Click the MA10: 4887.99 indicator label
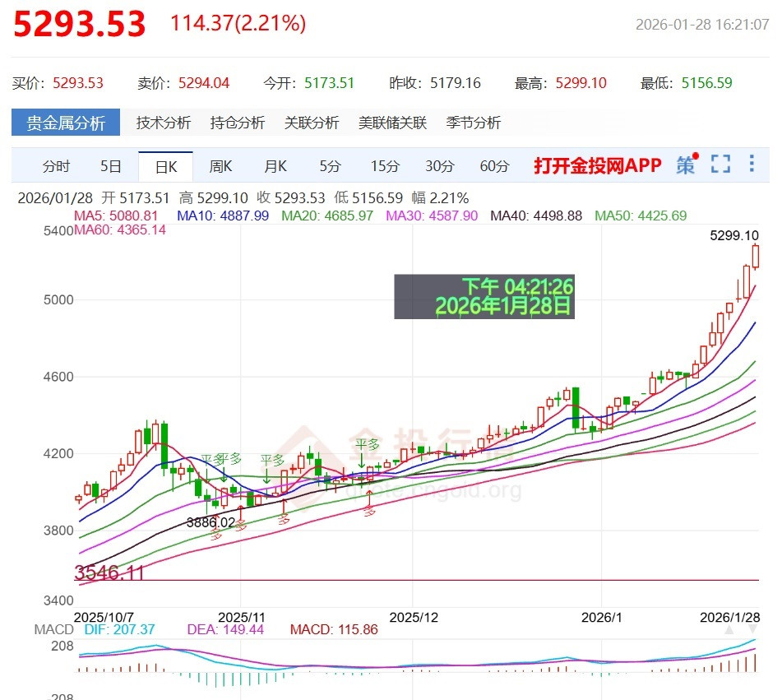The width and height of the screenshot is (782, 700). 223,216
